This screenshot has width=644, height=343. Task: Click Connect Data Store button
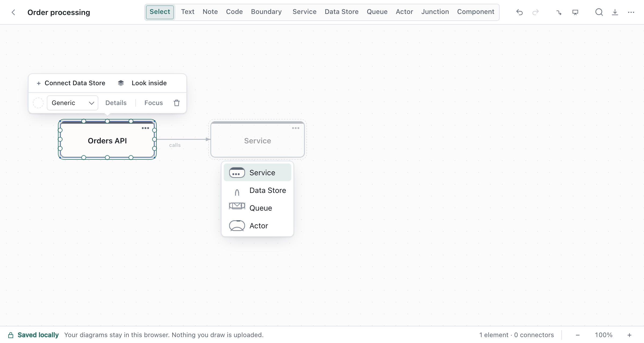click(x=71, y=83)
